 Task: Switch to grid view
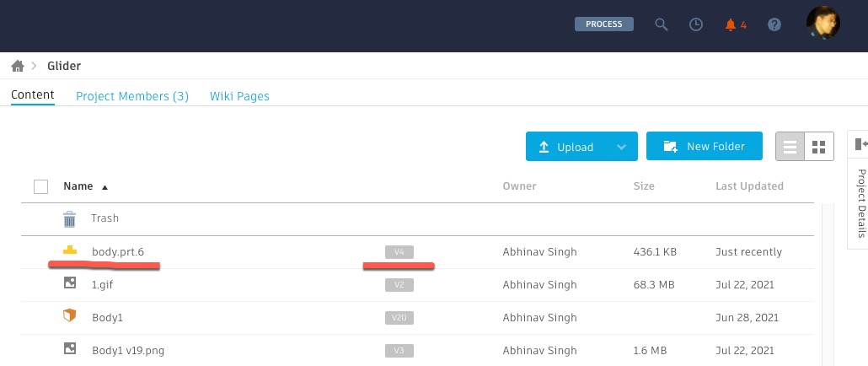point(819,146)
